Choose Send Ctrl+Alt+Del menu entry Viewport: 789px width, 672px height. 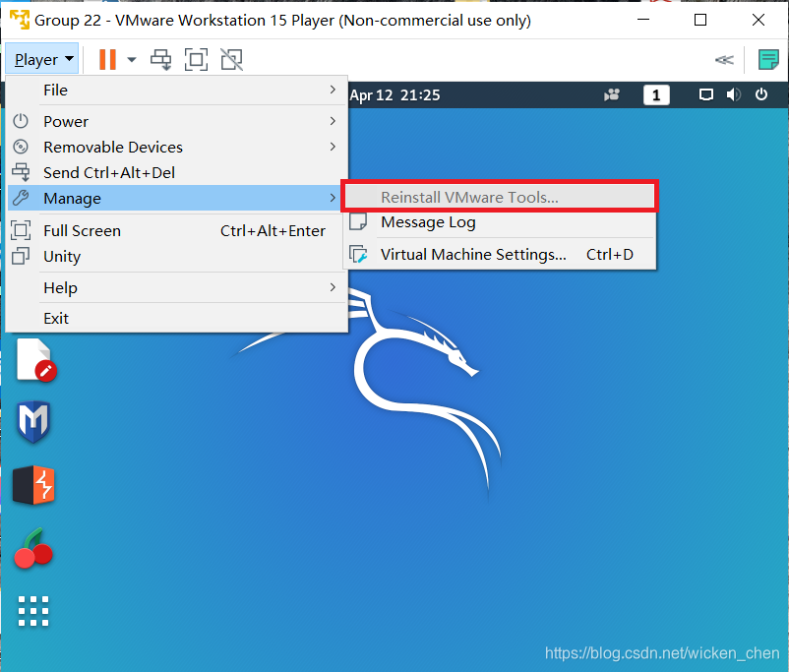click(177, 172)
